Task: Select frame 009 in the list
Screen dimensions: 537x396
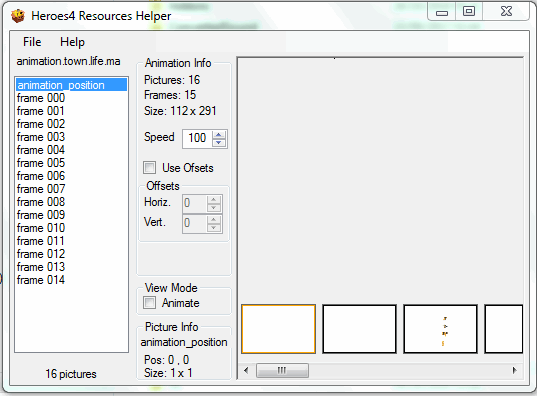Action: click(71, 215)
